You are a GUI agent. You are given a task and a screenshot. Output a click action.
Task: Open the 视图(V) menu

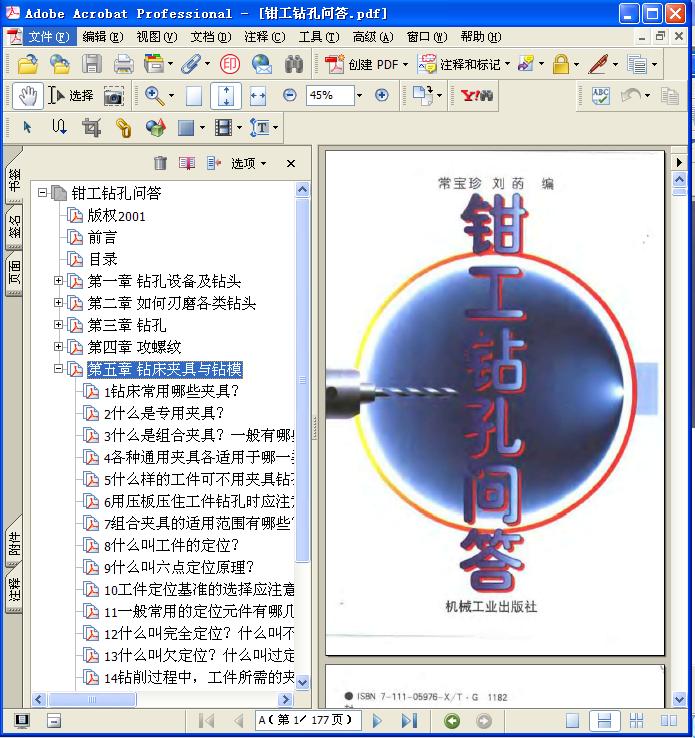[157, 37]
